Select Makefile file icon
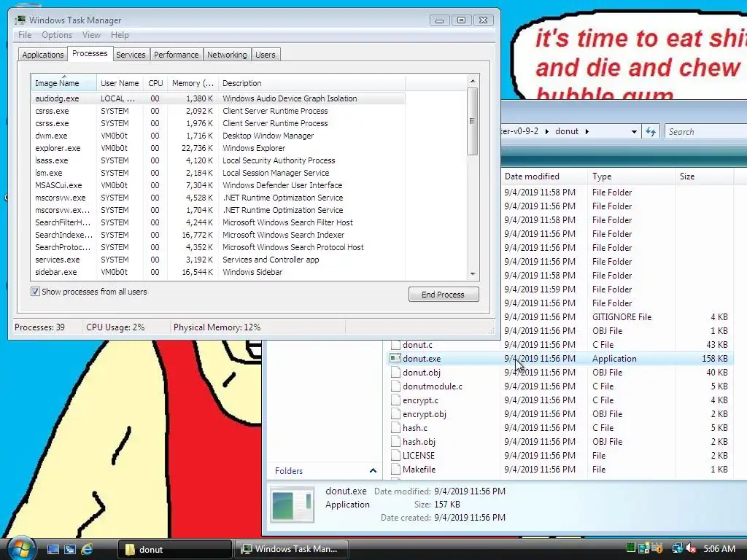 point(395,469)
